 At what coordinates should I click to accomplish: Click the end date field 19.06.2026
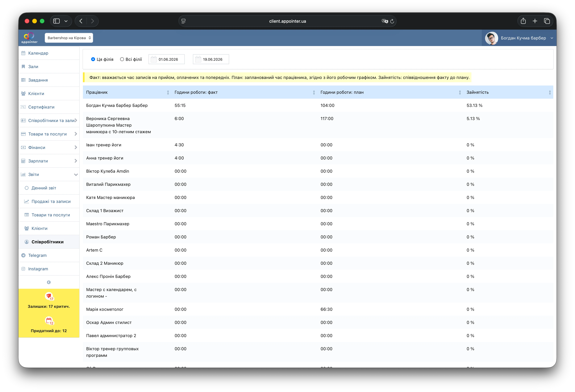(211, 59)
